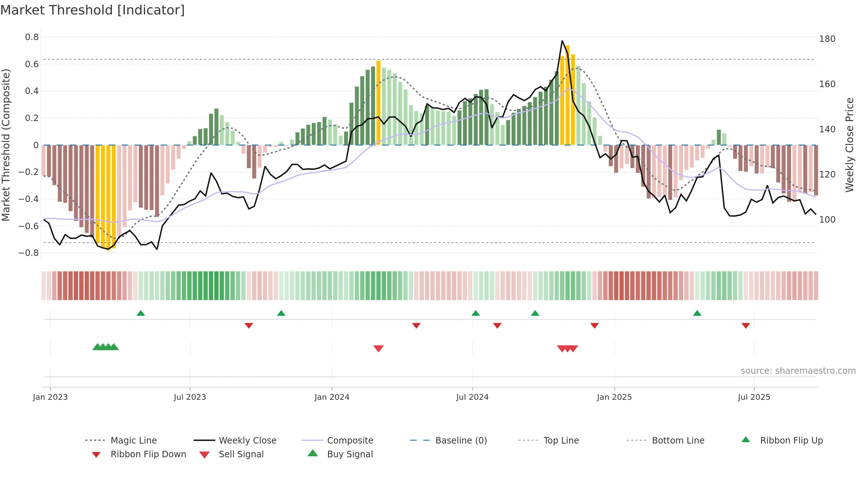Click the Ribbon Flip Up marker near April 2025

[697, 313]
